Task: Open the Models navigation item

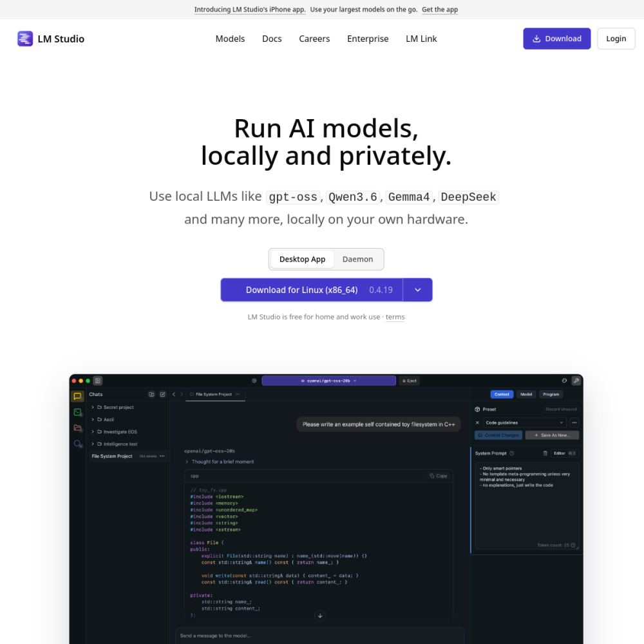Action: (x=230, y=39)
